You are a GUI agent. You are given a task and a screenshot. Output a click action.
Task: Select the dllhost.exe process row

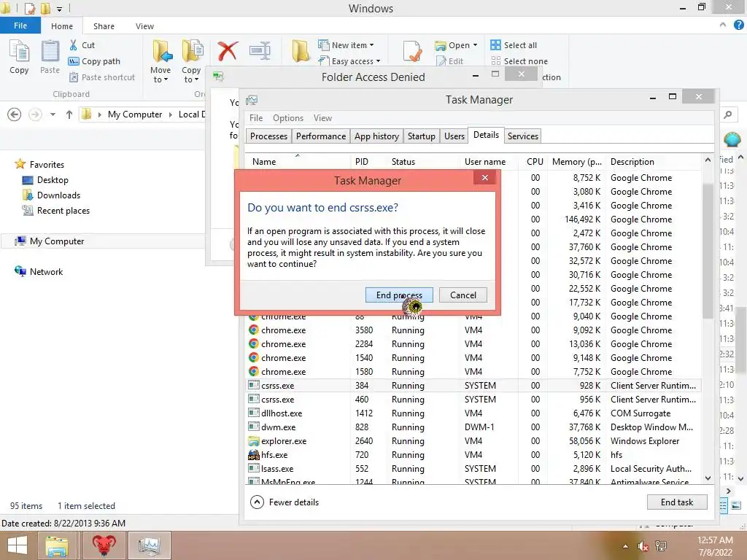473,413
